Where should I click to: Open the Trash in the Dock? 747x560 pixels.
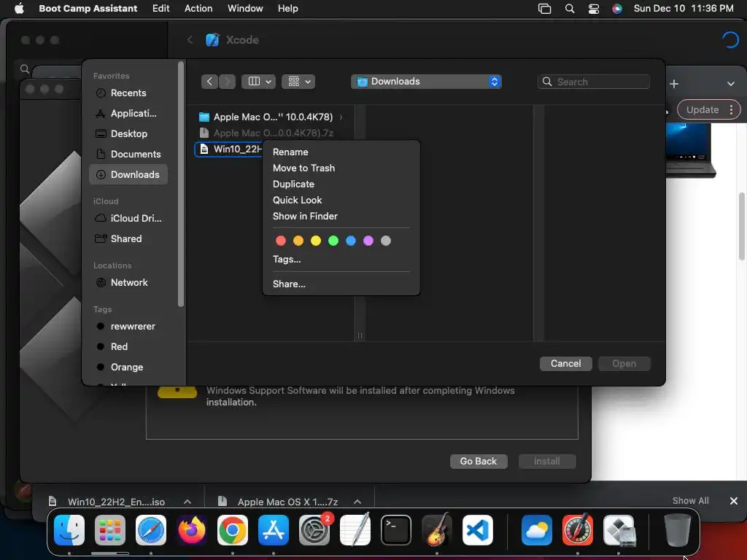click(x=678, y=529)
